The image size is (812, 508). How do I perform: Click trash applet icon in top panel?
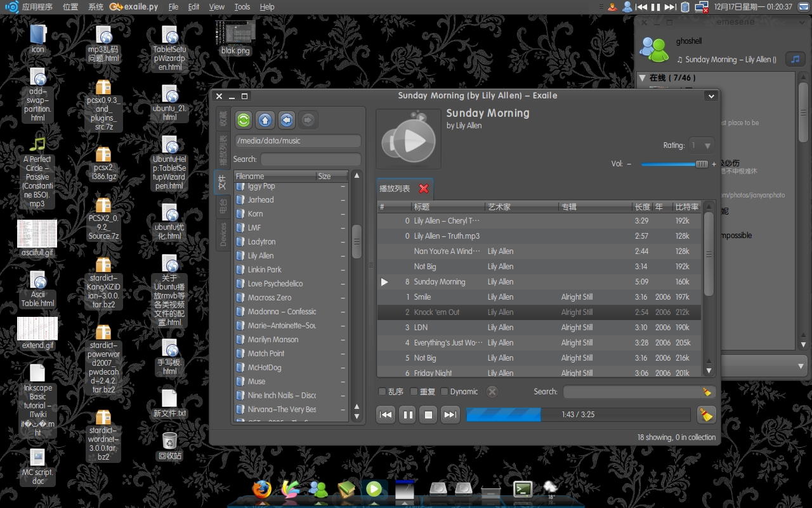[685, 7]
